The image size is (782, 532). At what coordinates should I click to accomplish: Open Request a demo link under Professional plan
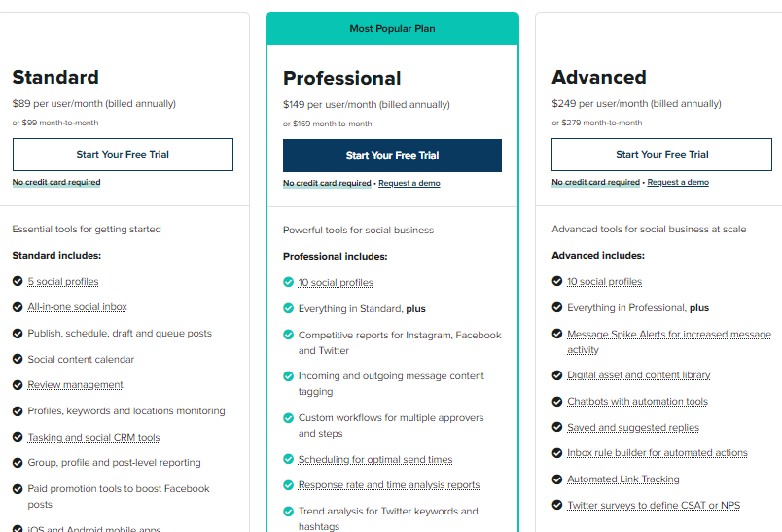[x=409, y=183]
